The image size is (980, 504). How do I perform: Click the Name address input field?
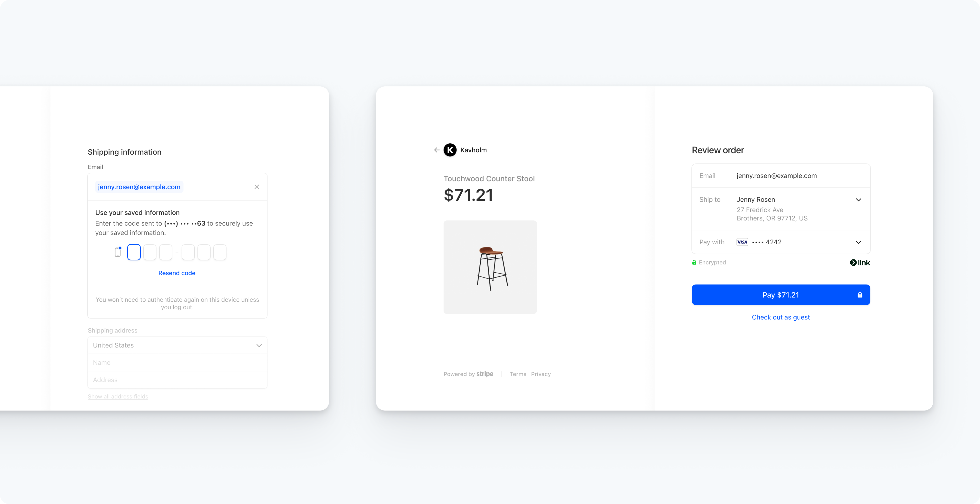[x=177, y=362]
